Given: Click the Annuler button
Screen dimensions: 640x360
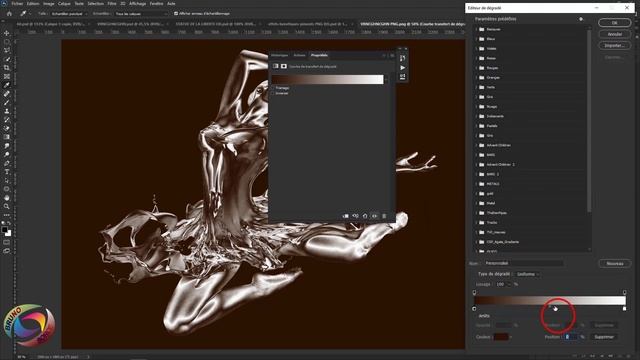Looking at the screenshot, I should point(614,34).
